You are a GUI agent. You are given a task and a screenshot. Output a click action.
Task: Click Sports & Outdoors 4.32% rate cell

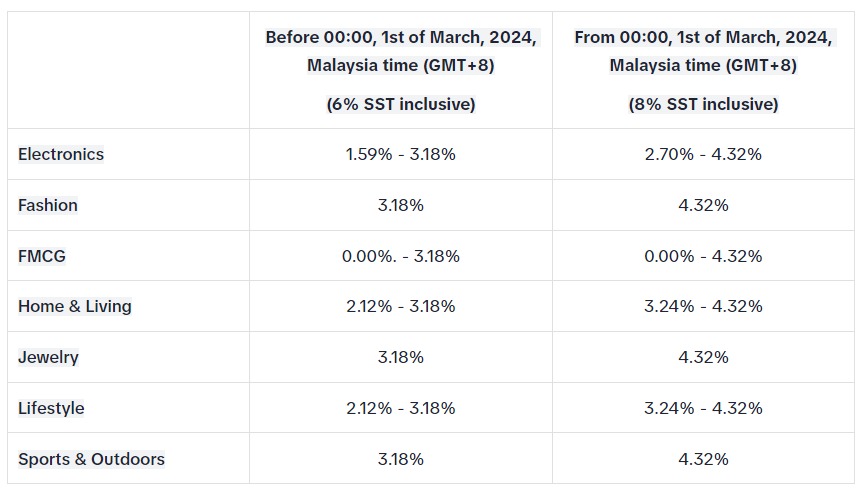click(703, 459)
